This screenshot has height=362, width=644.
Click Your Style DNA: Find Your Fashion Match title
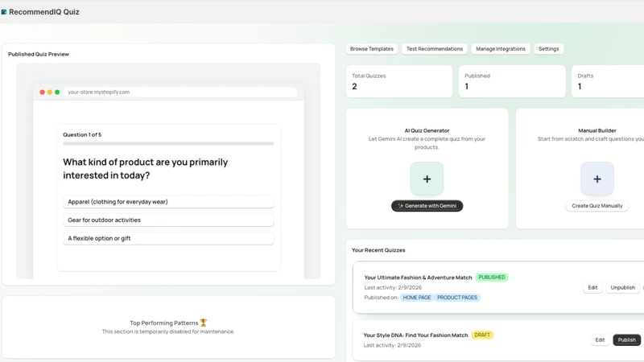pyautogui.click(x=415, y=335)
